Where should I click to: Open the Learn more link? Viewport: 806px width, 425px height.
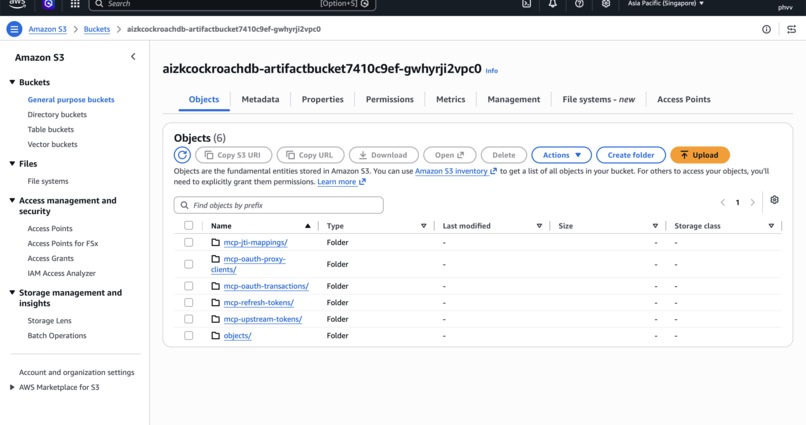pyautogui.click(x=341, y=182)
